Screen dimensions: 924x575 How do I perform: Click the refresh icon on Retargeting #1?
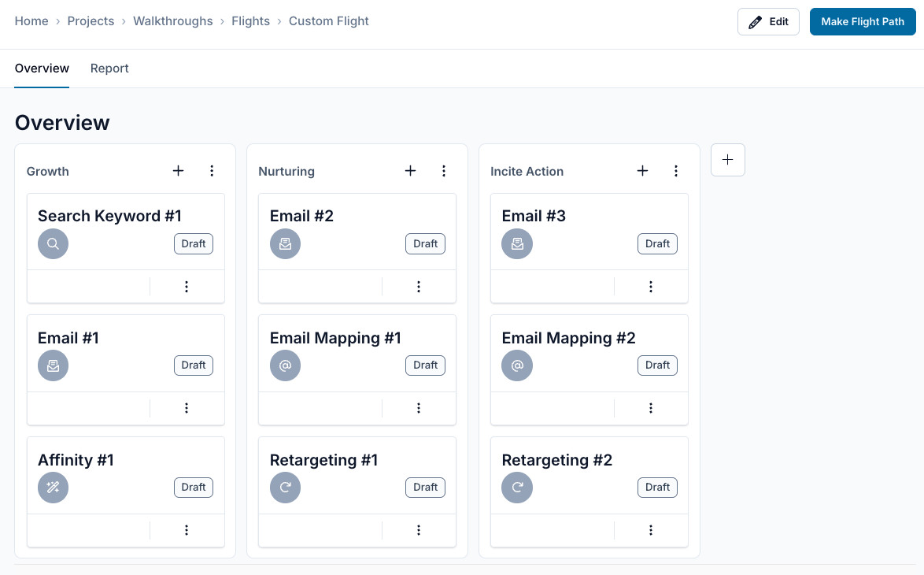pyautogui.click(x=285, y=488)
